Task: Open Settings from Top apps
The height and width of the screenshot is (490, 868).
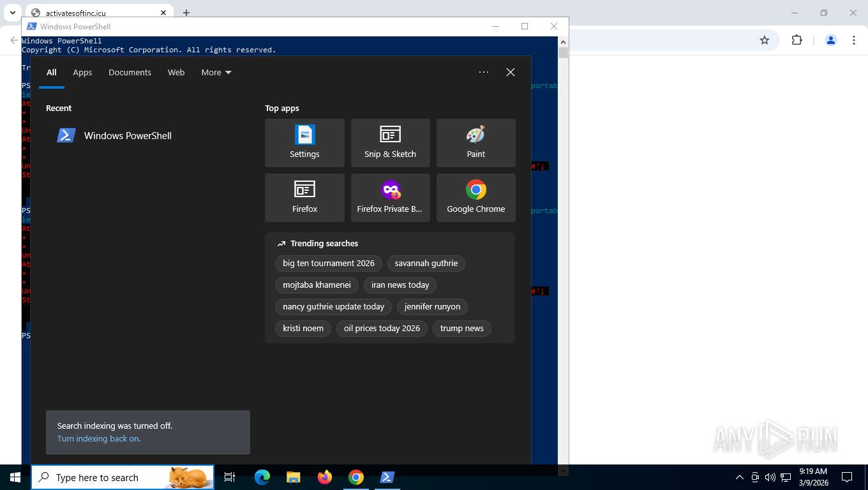Action: [304, 143]
